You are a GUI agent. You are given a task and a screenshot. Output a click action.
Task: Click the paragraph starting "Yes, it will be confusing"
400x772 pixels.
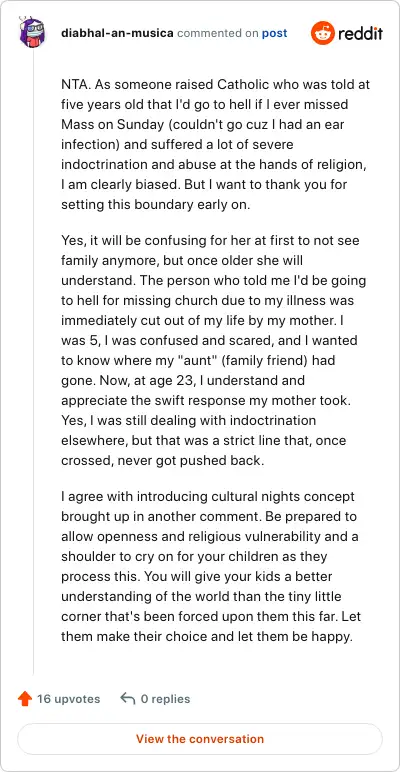pos(215,351)
